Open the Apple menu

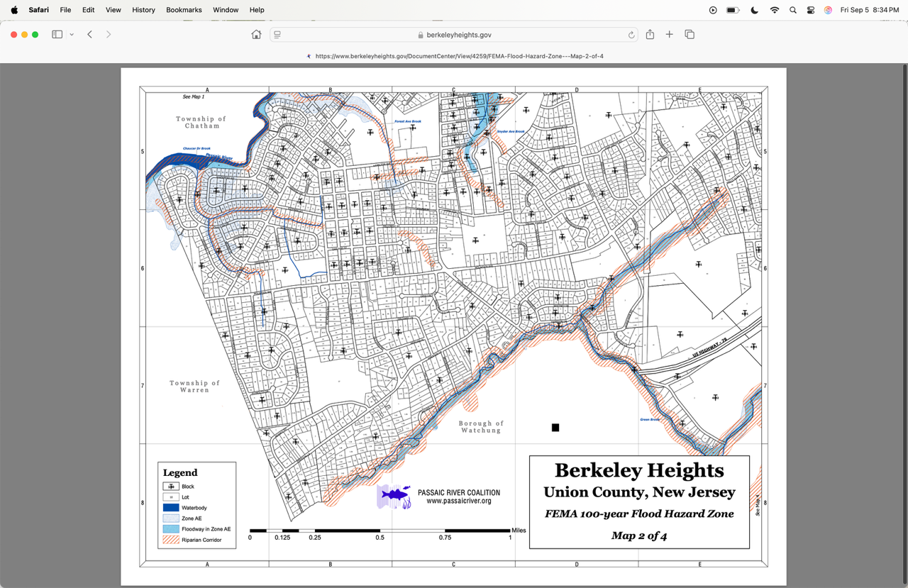[14, 10]
